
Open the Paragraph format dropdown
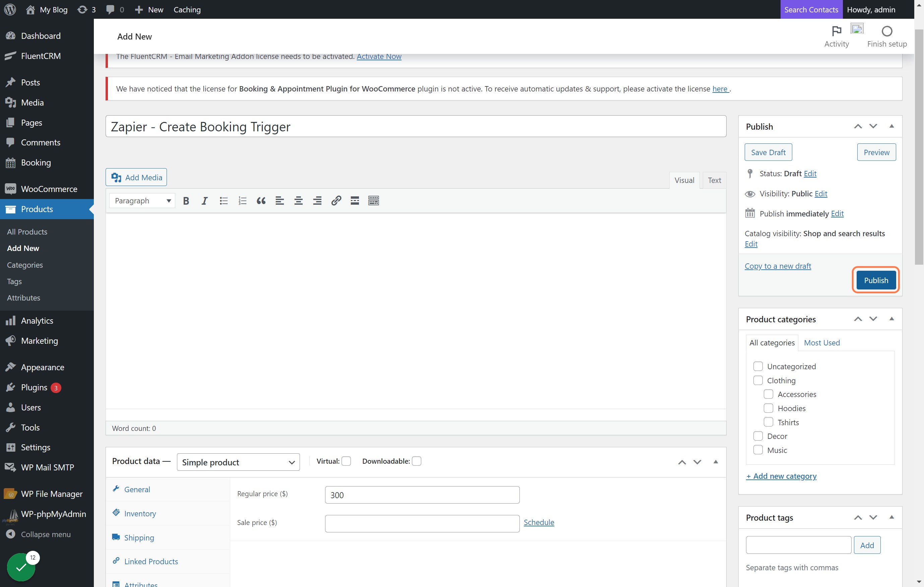[142, 201]
